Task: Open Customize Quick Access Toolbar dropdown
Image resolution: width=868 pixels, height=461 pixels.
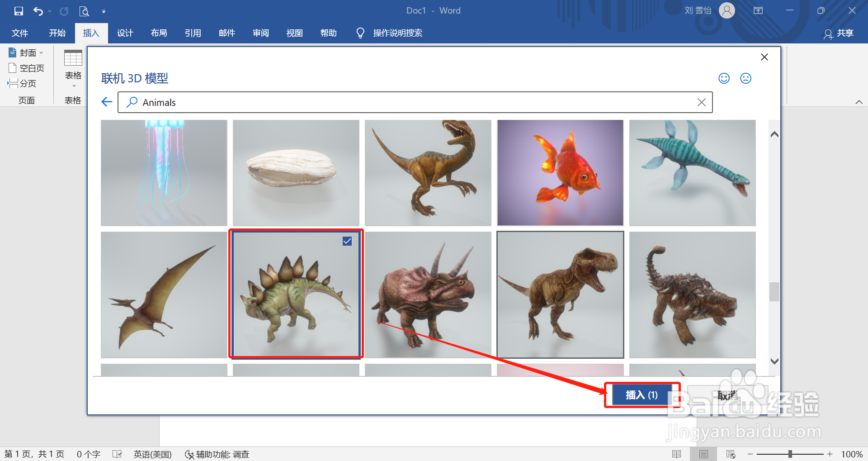Action: [104, 11]
